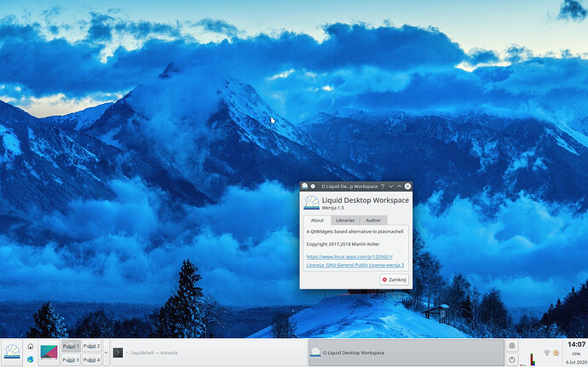
Task: Launch the web browser globe icon
Action: (x=31, y=359)
